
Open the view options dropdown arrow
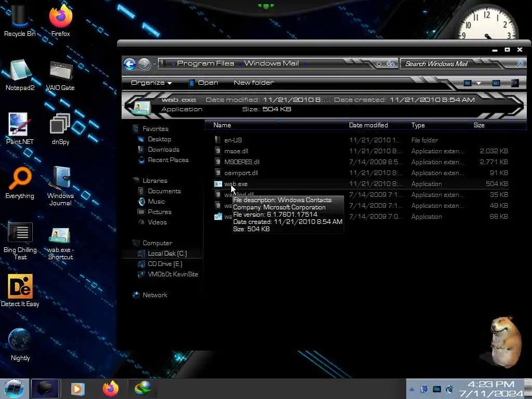point(478,83)
